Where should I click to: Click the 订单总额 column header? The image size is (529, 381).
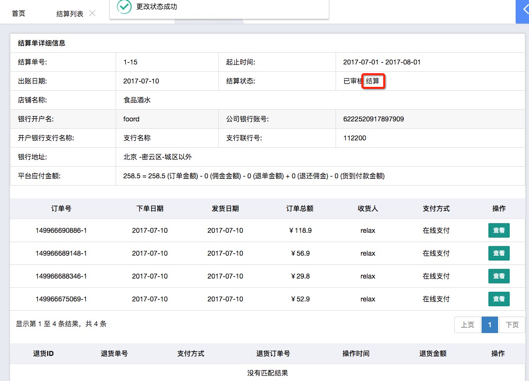(x=300, y=209)
